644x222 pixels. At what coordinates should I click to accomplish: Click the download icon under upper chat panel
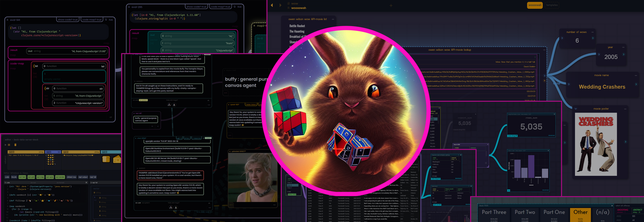pyautogui.click(x=174, y=105)
